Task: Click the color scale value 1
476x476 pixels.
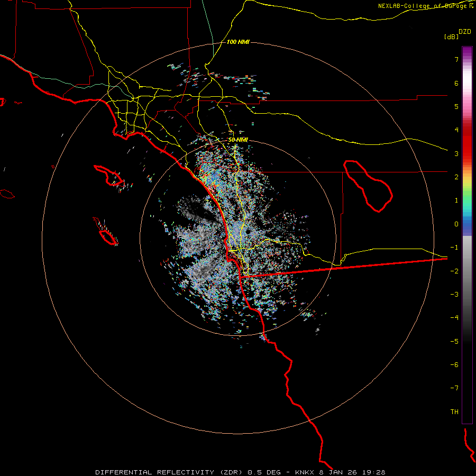Action: [x=456, y=200]
